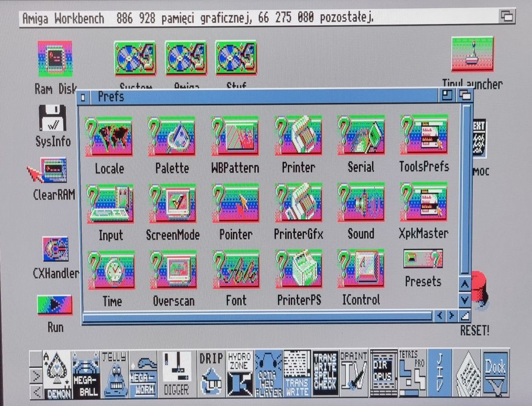Launch JIV from the dock
The height and width of the screenshot is (406, 532).
(440, 373)
